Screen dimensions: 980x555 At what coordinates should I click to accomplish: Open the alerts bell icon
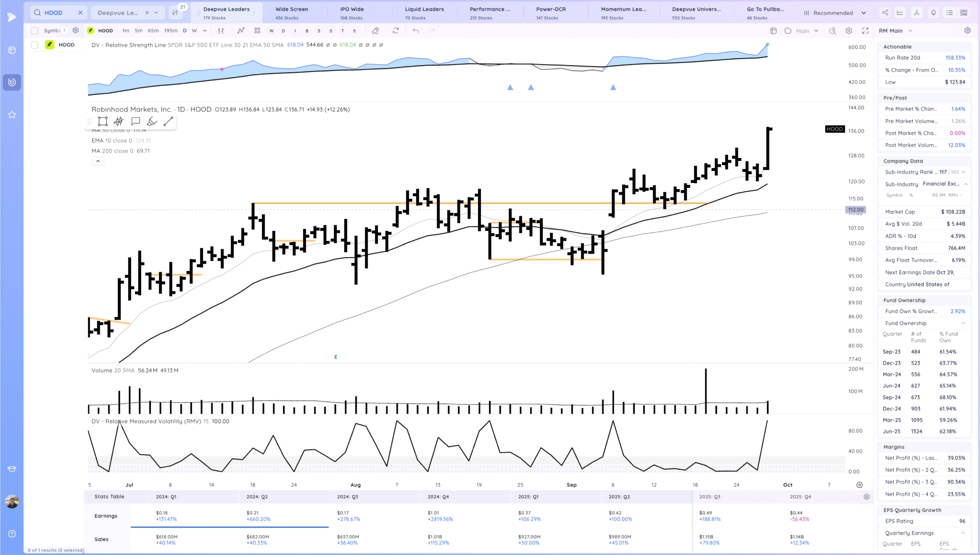(933, 13)
